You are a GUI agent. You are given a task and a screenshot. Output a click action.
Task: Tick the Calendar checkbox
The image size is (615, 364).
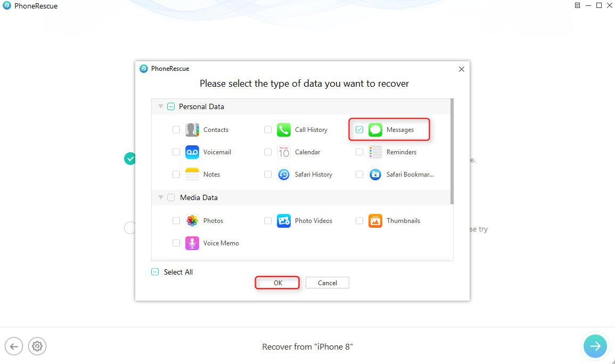267,152
